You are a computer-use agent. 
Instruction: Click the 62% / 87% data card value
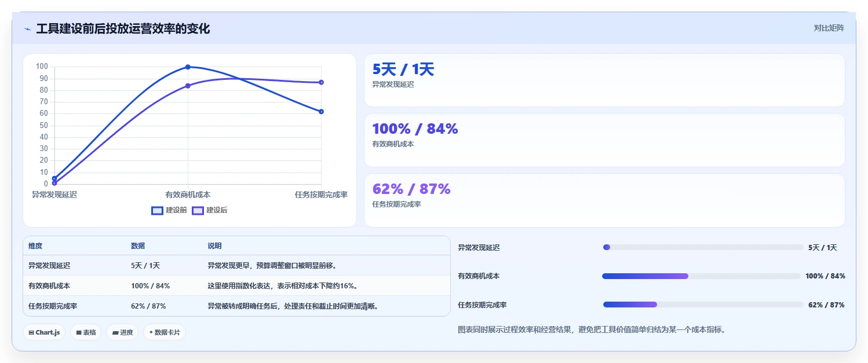tap(411, 189)
